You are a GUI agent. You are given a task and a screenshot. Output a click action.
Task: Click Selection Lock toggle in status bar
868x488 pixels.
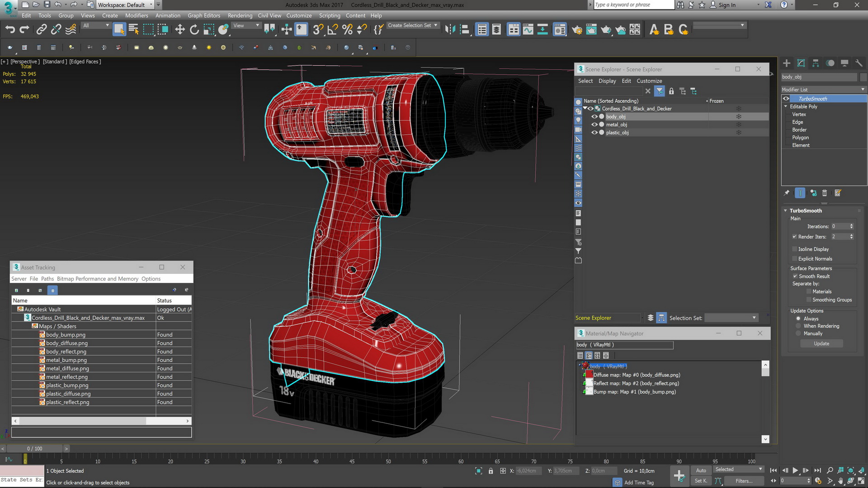pyautogui.click(x=491, y=471)
